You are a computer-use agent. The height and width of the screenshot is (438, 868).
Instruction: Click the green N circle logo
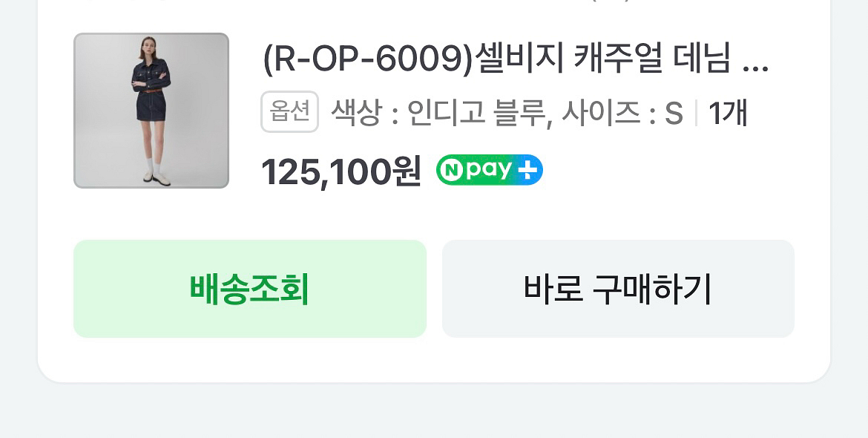[x=453, y=170]
